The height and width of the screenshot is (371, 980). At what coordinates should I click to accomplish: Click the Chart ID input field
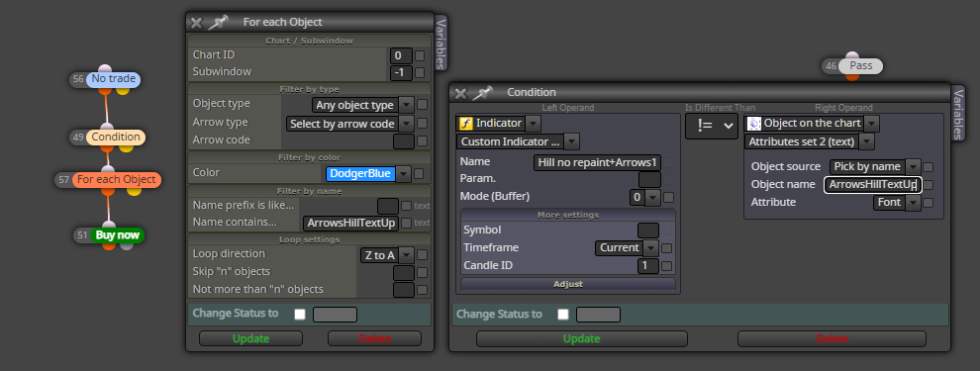401,55
